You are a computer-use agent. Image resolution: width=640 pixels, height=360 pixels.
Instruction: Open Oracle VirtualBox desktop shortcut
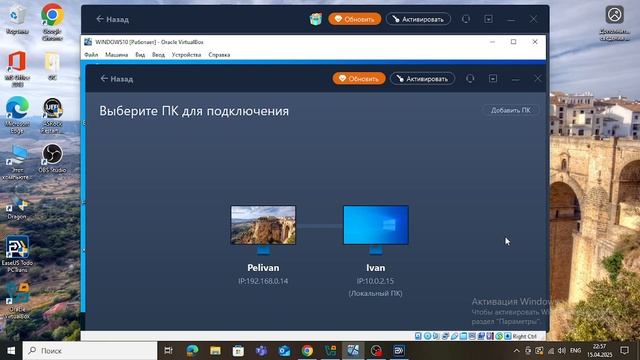click(17, 301)
